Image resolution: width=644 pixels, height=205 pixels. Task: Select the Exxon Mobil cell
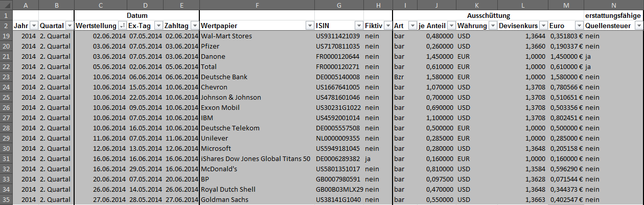click(x=257, y=107)
